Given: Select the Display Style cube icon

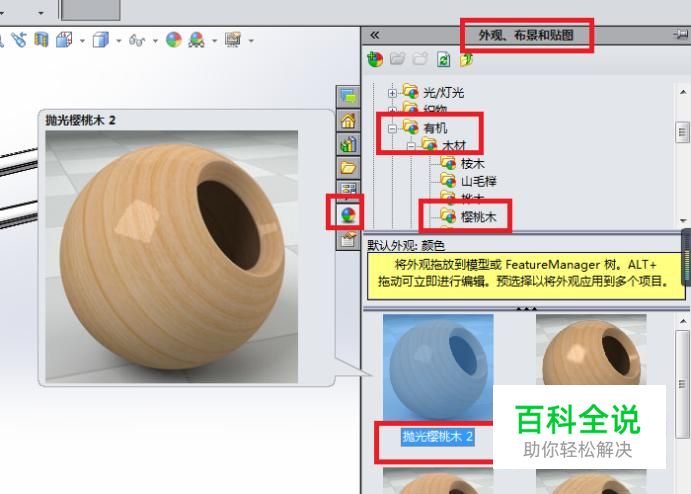Looking at the screenshot, I should [x=100, y=40].
